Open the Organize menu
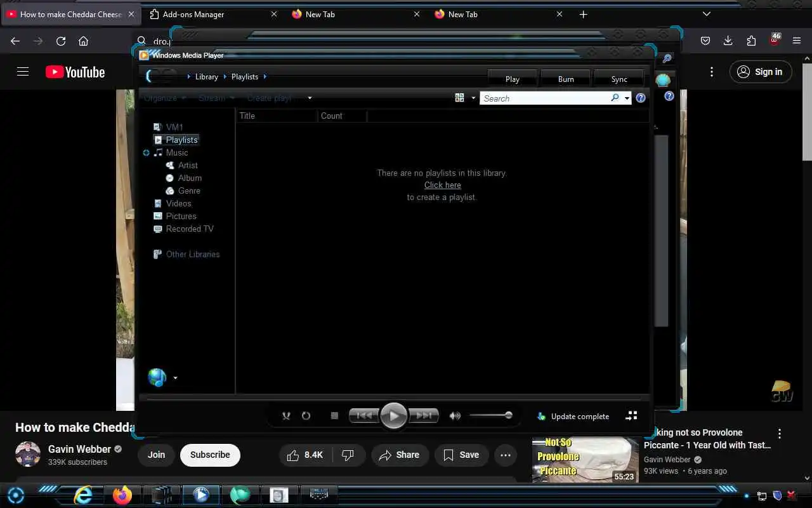 click(x=165, y=98)
